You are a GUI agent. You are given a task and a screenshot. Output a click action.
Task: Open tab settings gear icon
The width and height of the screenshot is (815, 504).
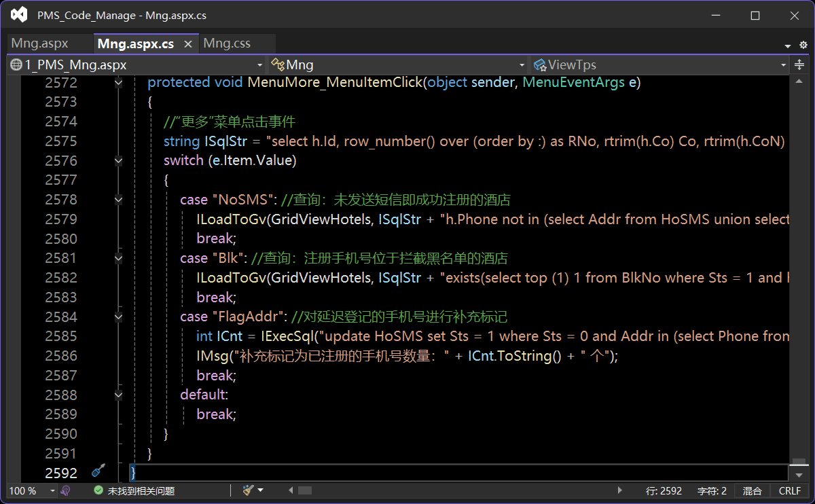[x=802, y=45]
